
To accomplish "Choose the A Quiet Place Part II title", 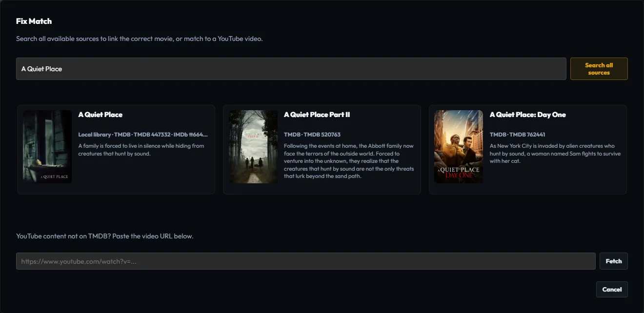I will [317, 115].
